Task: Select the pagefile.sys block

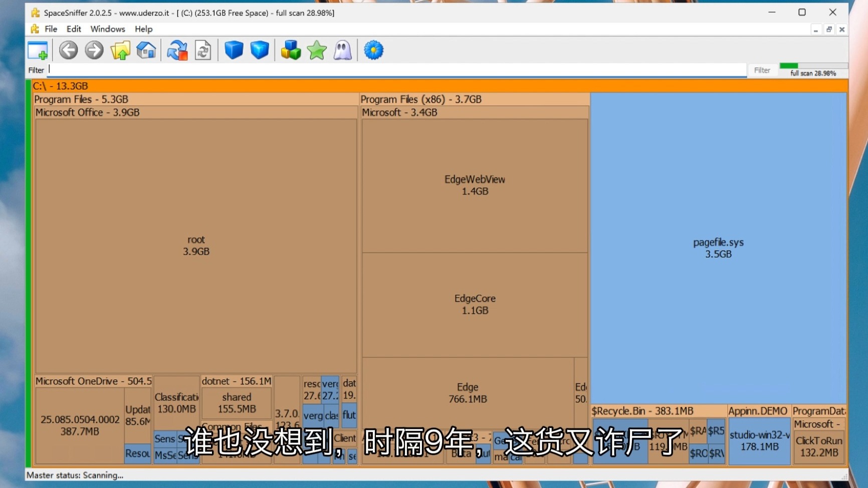Action: point(718,248)
